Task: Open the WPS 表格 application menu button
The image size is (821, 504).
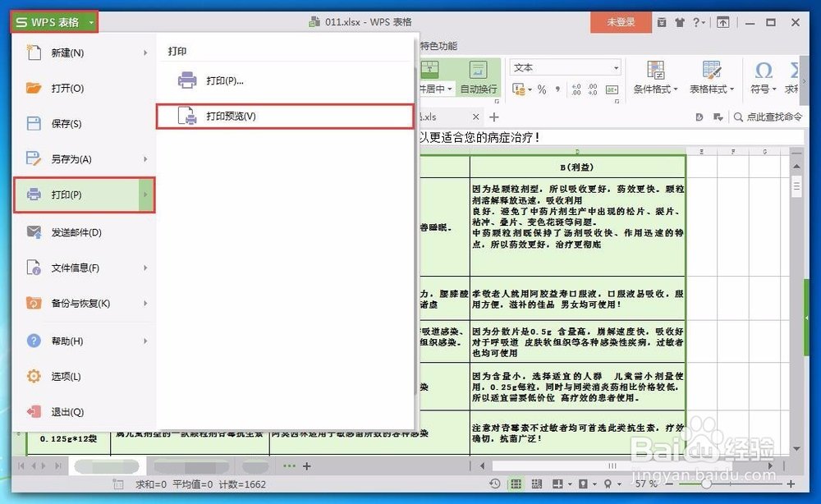Action: tap(54, 22)
